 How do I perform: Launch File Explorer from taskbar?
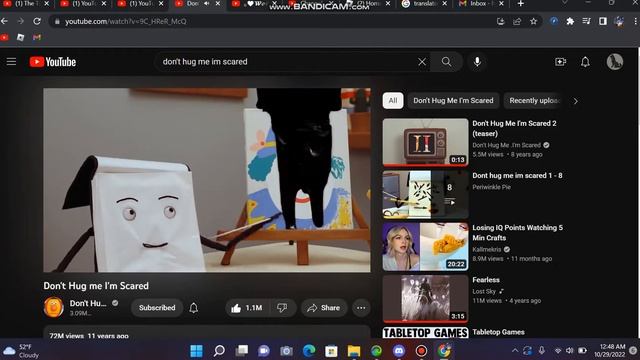pos(354,351)
